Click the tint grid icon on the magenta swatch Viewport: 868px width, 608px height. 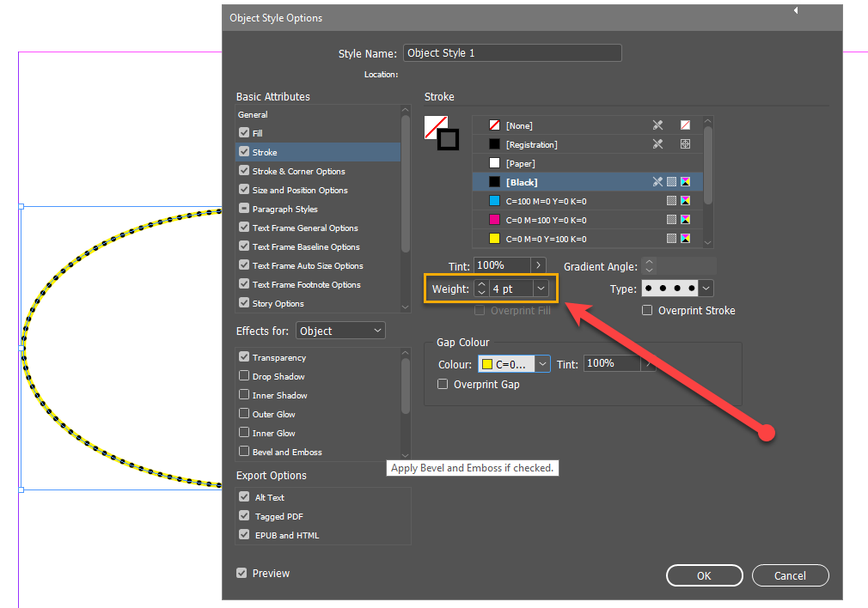671,219
